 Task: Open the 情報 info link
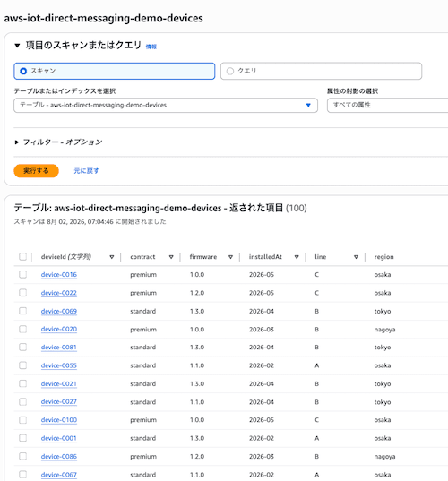coord(151,47)
